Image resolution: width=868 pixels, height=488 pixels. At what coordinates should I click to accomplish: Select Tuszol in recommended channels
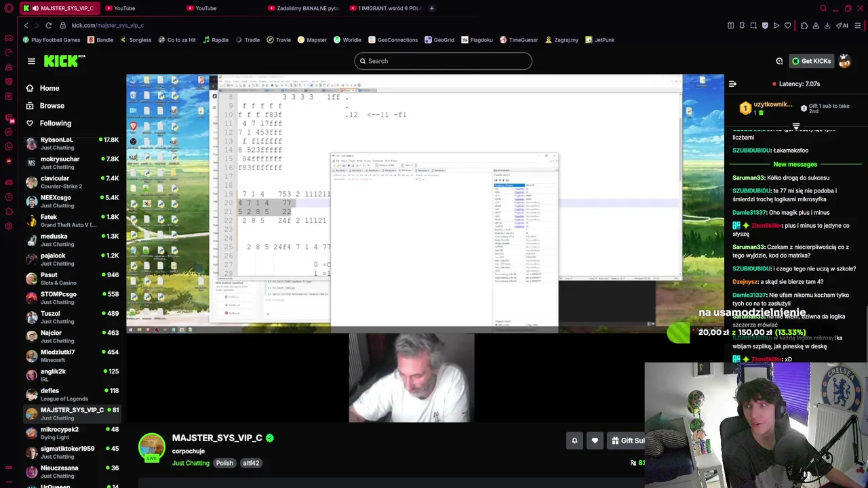(x=71, y=317)
